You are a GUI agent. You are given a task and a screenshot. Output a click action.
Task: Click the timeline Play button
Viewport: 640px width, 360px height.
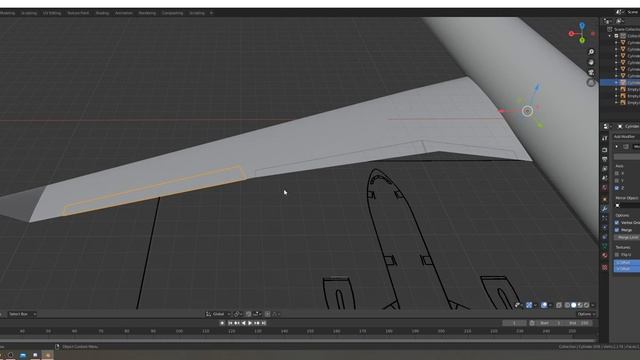point(250,323)
